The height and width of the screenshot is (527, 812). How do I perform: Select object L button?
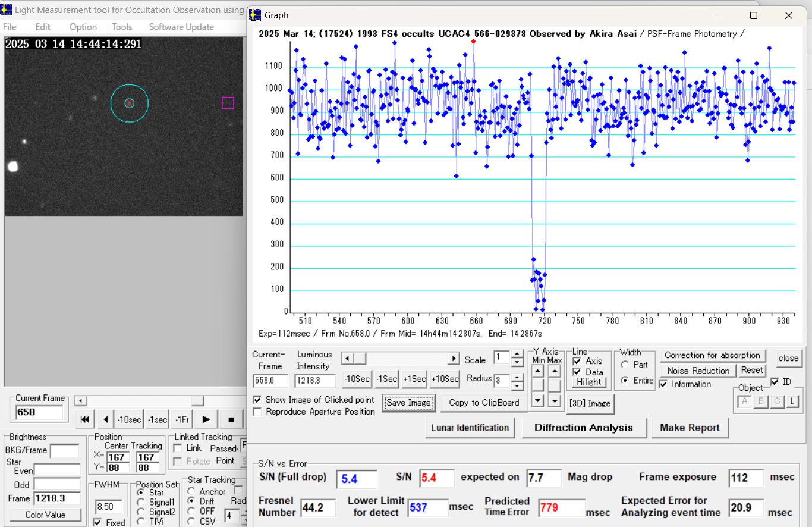[792, 402]
